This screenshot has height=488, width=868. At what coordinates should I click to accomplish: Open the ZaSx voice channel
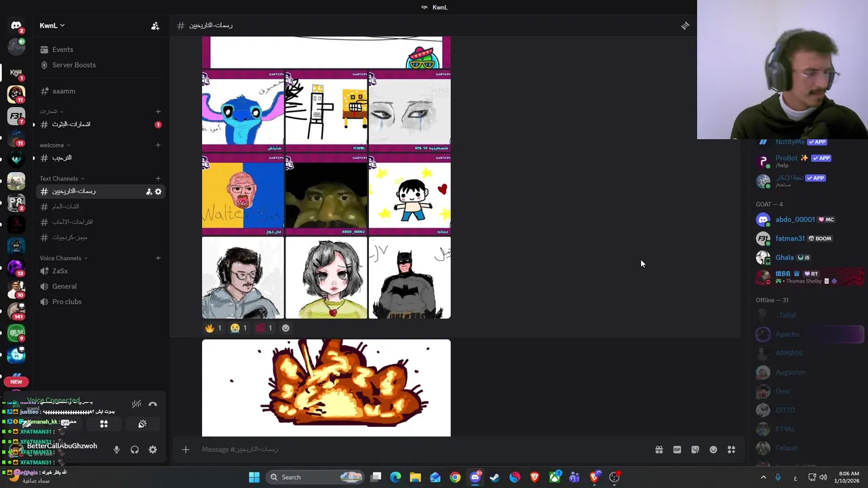60,271
